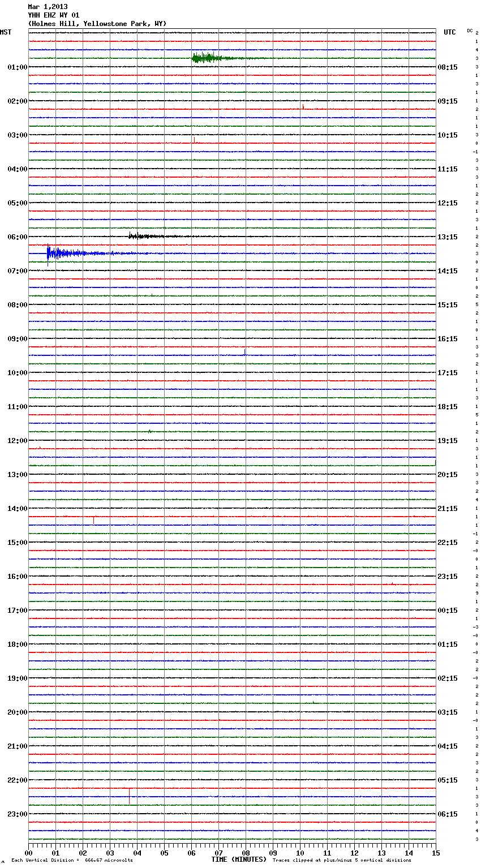Click the 19:15 UTC time label
The width and height of the screenshot is (481, 868).
448,441
